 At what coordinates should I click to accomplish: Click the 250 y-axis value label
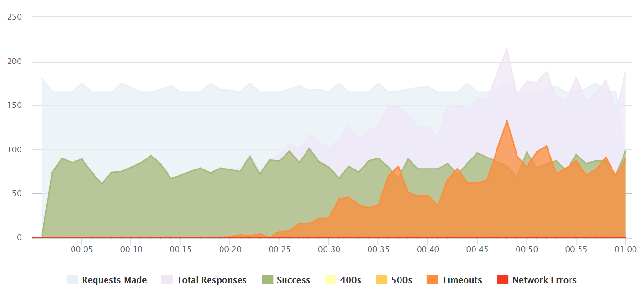(15, 17)
